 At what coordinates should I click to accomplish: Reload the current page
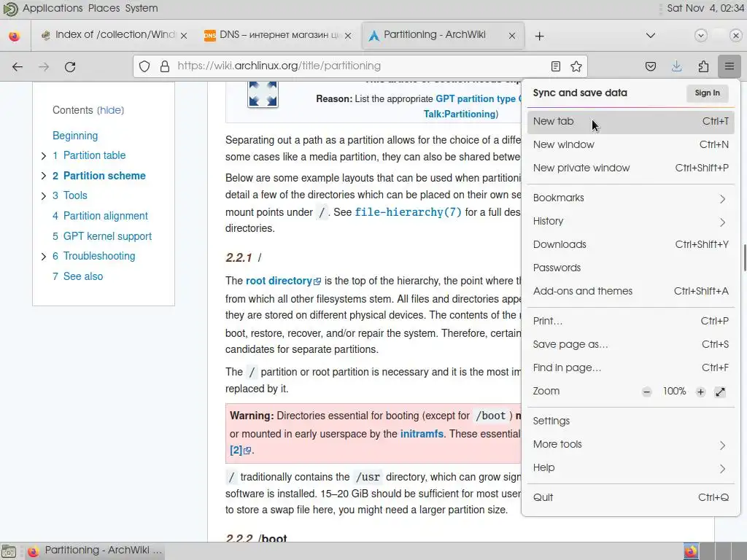click(70, 66)
